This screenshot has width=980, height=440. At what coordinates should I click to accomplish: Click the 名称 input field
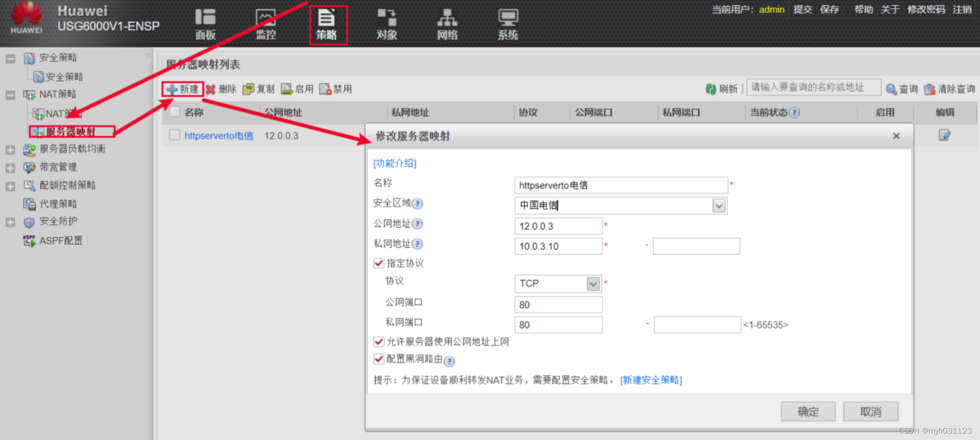click(621, 185)
